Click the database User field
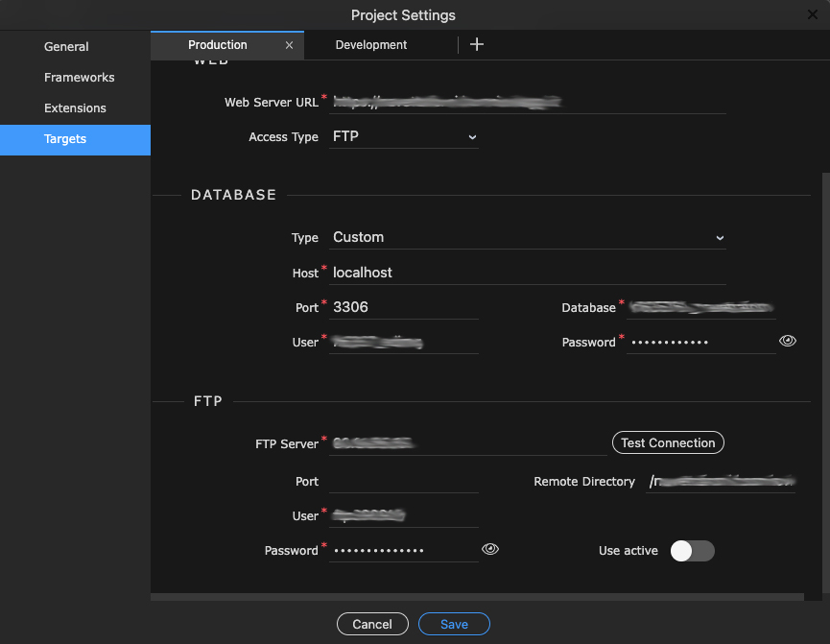This screenshot has width=830, height=644. pyautogui.click(x=404, y=342)
